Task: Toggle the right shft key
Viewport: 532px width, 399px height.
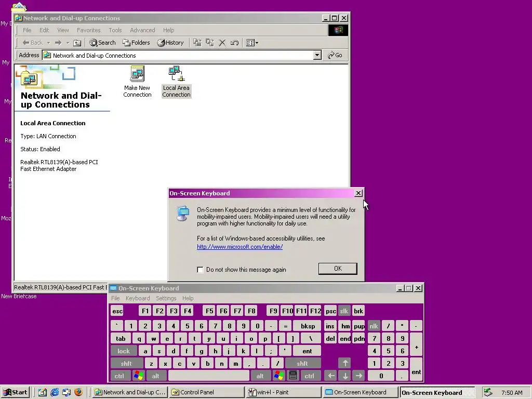Action: pos(302,364)
